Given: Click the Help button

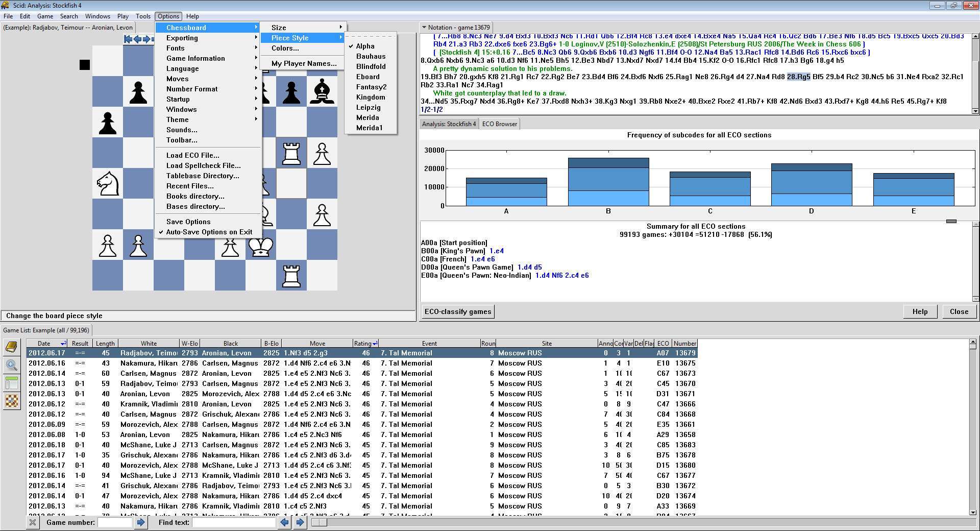Looking at the screenshot, I should click(x=919, y=311).
